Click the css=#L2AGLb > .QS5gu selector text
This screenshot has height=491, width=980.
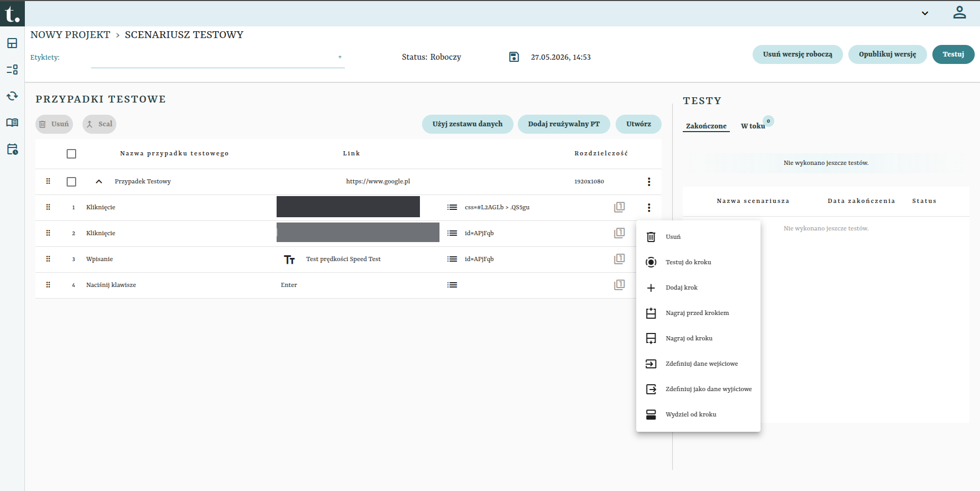(497, 207)
